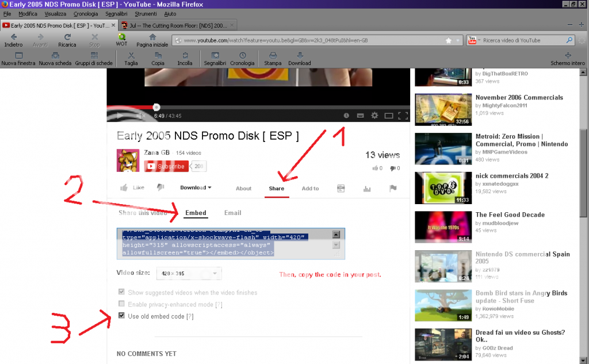Click the WOT toolbar icon
The width and height of the screenshot is (589, 364).
tap(121, 37)
